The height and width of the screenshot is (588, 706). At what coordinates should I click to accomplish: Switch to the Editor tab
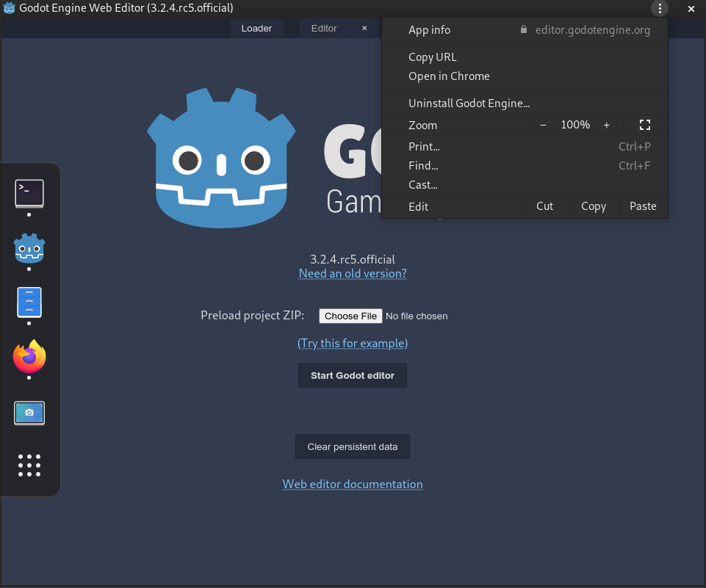[x=324, y=29]
